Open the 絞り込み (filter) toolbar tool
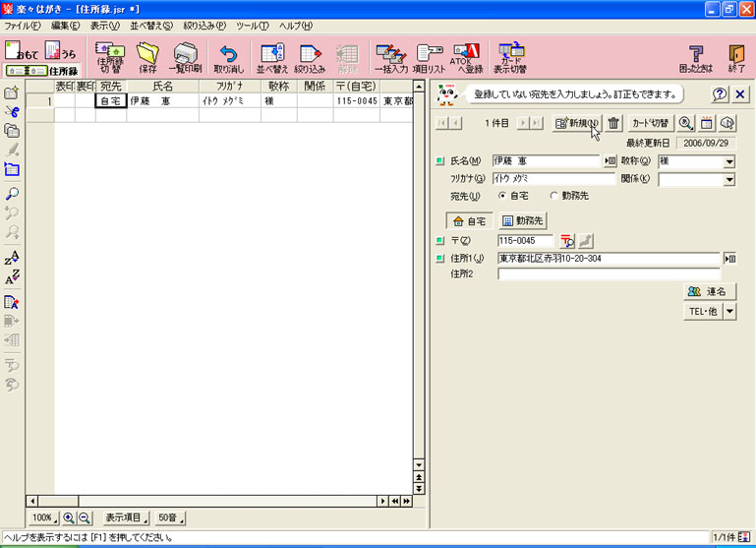 [x=309, y=58]
